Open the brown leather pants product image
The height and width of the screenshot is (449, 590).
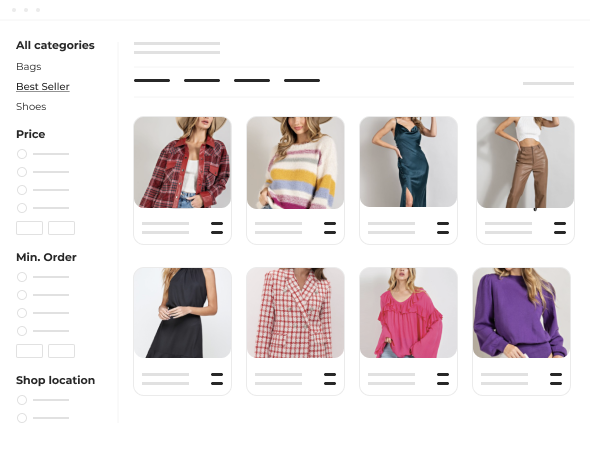coord(525,162)
